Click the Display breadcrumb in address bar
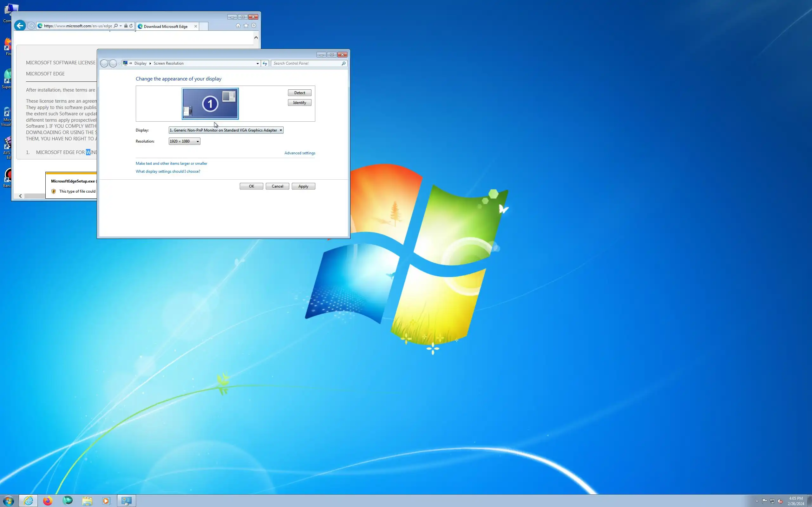812x507 pixels. click(140, 63)
